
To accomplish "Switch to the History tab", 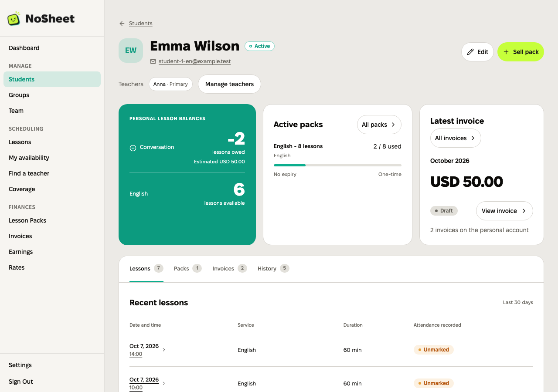I will (x=273, y=269).
